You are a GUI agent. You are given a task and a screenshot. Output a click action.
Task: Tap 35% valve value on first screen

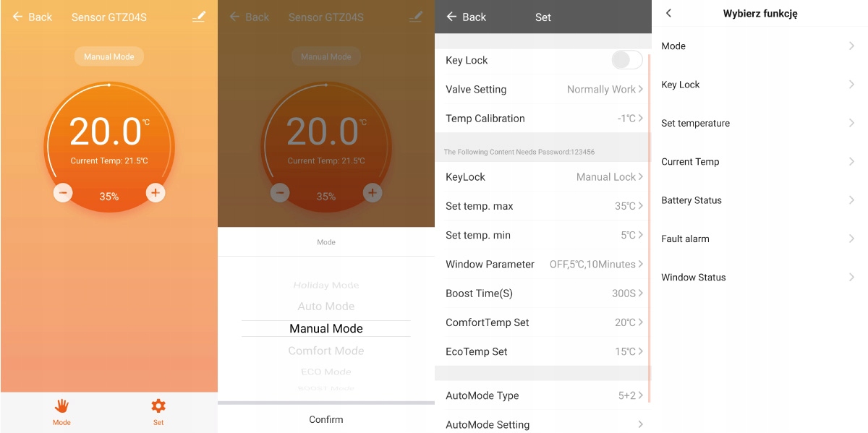(109, 197)
